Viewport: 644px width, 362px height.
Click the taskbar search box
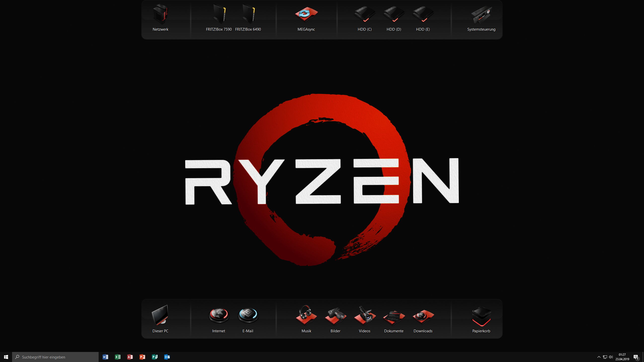[55, 357]
